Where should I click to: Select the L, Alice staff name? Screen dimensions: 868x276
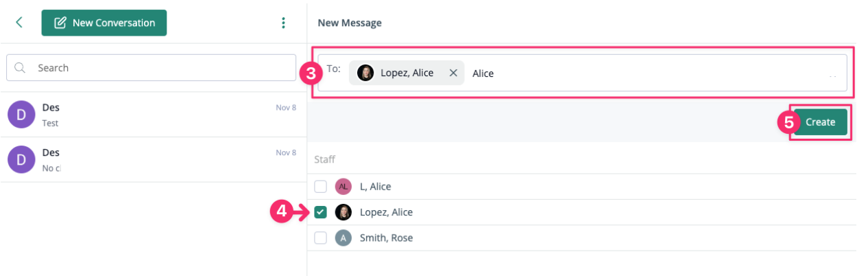(376, 186)
